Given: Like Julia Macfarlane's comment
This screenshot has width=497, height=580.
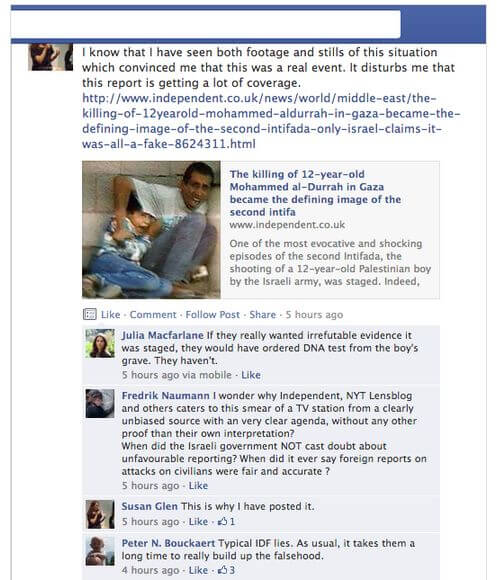Looking at the screenshot, I should coord(251,375).
